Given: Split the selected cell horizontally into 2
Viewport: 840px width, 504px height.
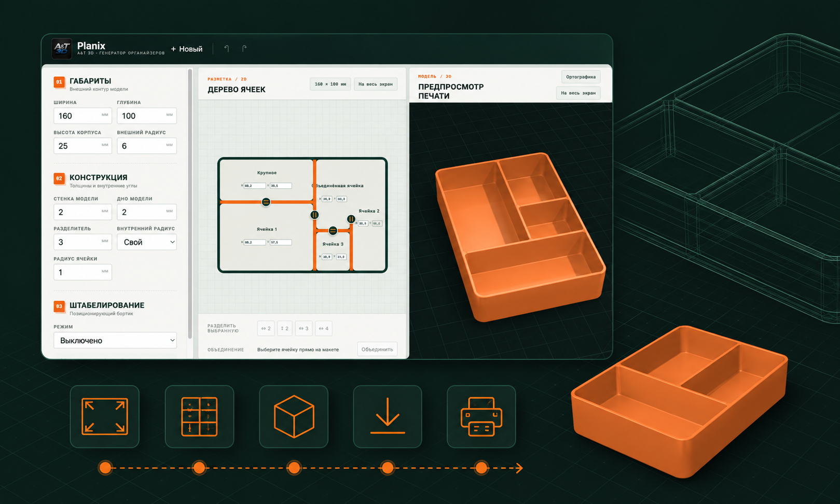Looking at the screenshot, I should [x=266, y=328].
